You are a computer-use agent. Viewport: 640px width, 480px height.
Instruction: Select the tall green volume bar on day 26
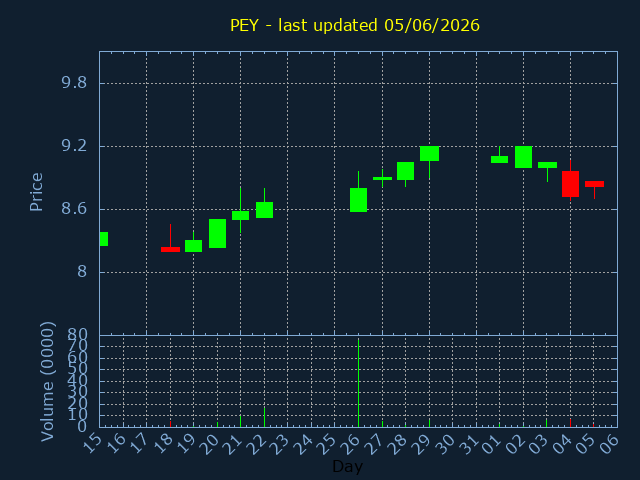358,383
